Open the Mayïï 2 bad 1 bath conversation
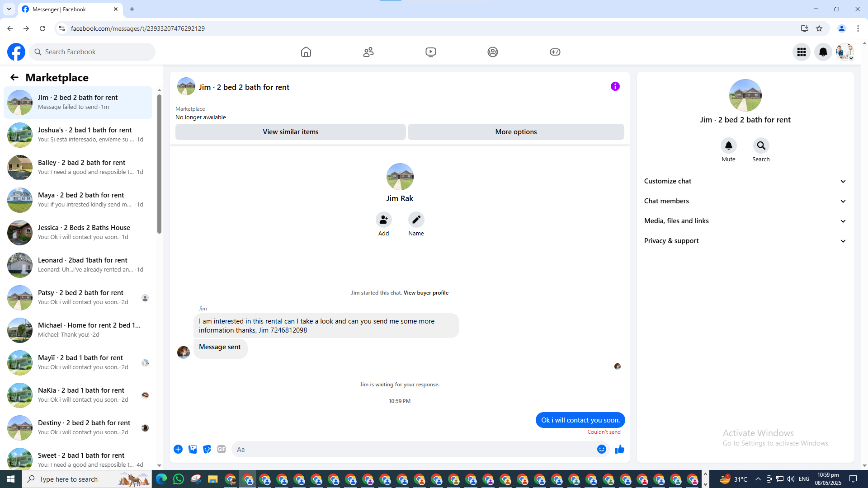 [x=78, y=363]
